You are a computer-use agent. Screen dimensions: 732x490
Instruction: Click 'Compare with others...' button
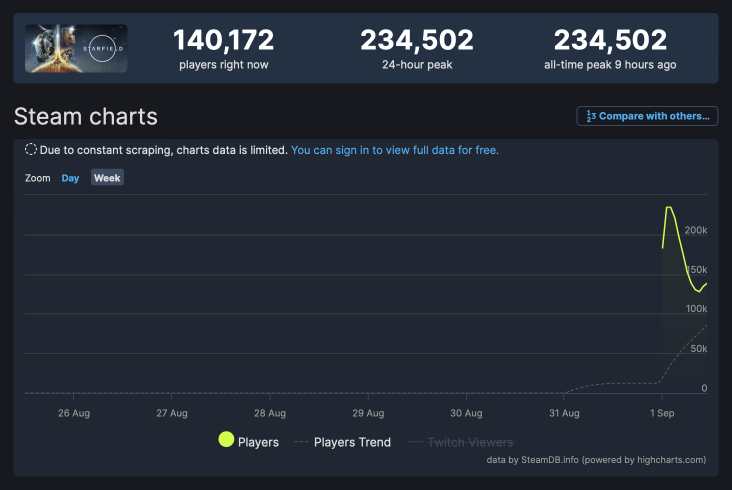click(647, 116)
